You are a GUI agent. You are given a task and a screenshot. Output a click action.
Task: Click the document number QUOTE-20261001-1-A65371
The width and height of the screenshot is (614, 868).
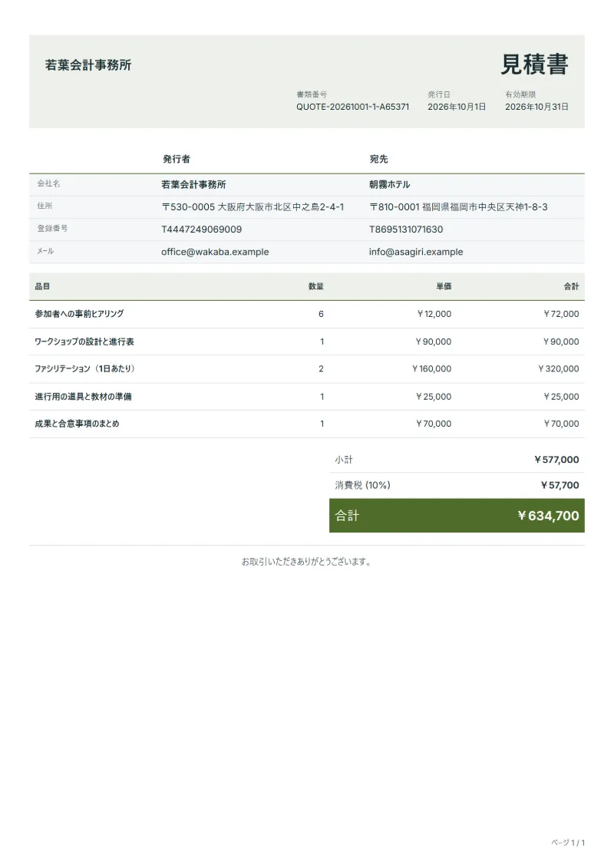[353, 107]
